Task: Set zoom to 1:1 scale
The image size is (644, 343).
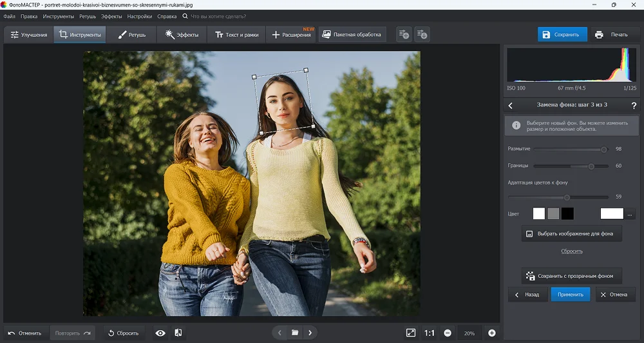Action: [x=430, y=333]
